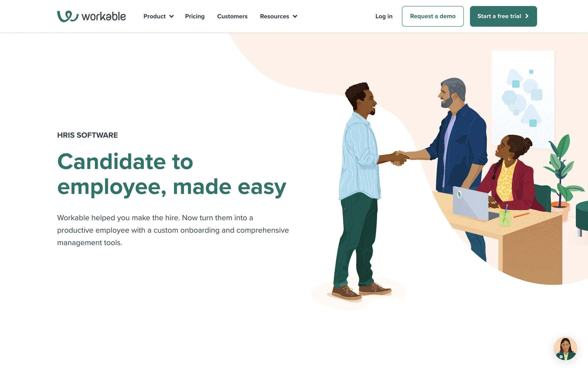
Task: Click the abstract wall poster artwork
Action: pyautogui.click(x=523, y=98)
